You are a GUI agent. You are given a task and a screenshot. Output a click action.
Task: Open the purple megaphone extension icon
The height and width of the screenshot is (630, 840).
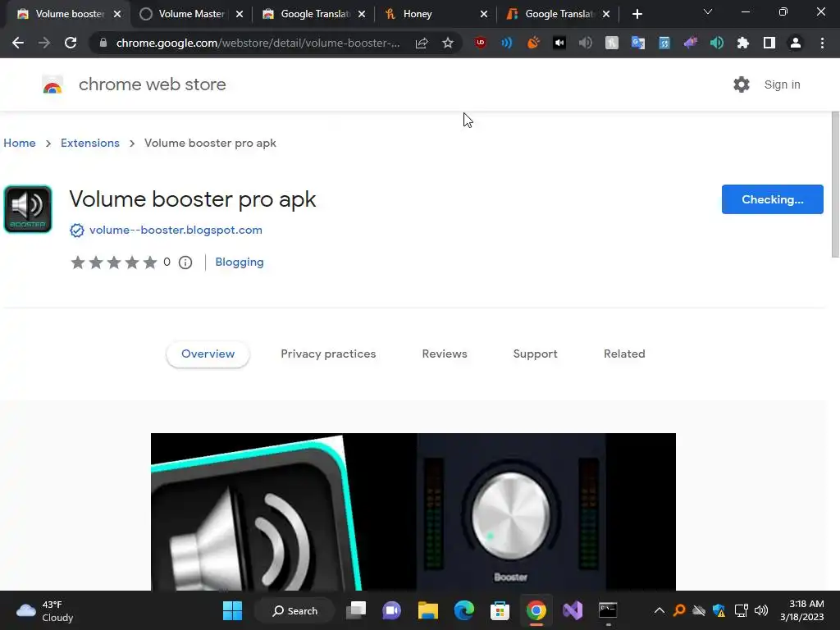pyautogui.click(x=691, y=43)
